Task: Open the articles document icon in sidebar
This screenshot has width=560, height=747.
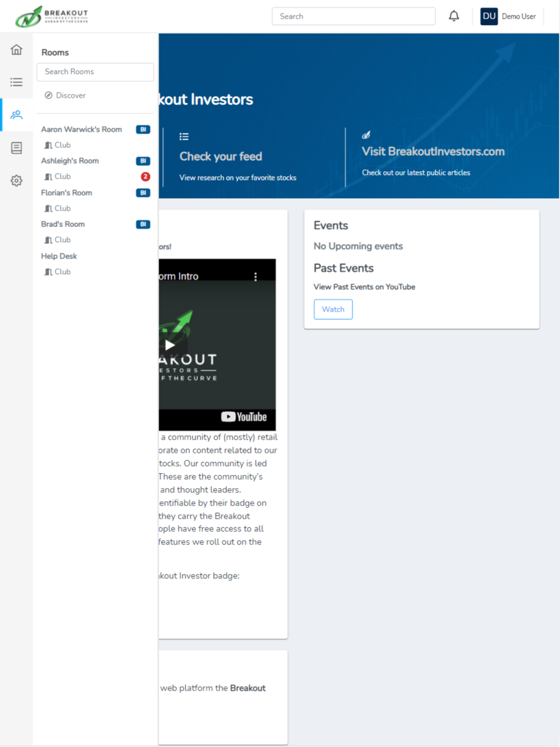Action: [x=16, y=148]
